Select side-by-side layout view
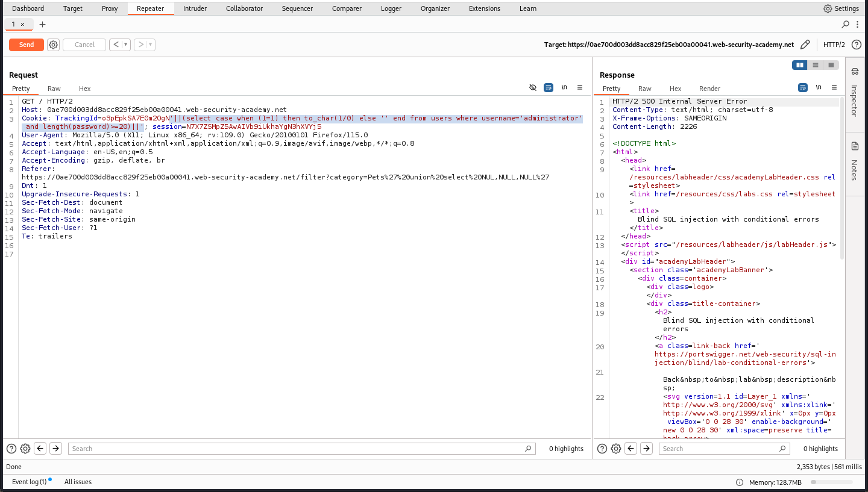Image resolution: width=868 pixels, height=492 pixels. 800,65
